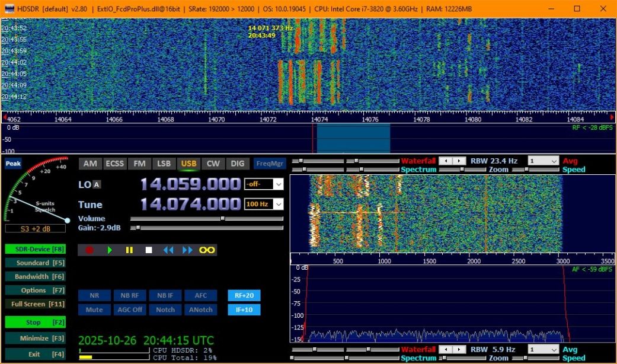Click the yellow Pause icon
Screen dimensions: 617x364
point(129,250)
